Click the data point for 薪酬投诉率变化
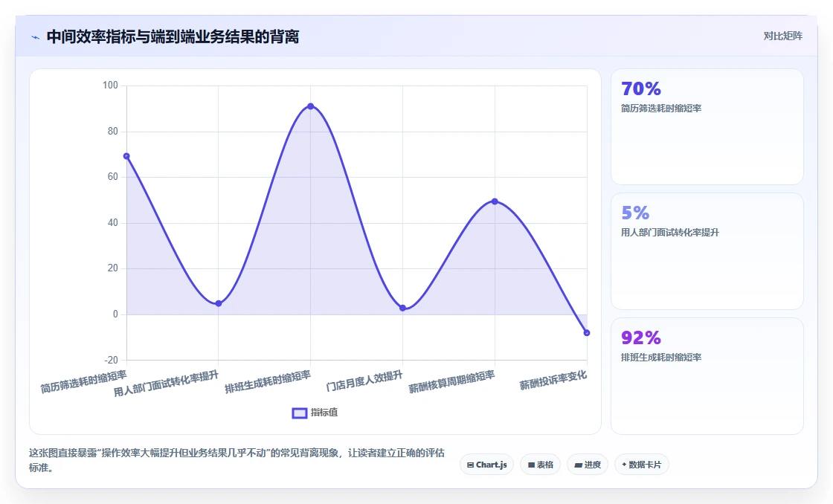Viewport: 833px width, 504px height. [587, 333]
